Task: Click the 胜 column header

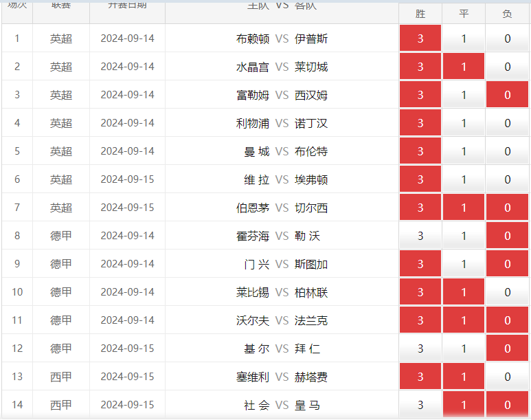Action: click(x=420, y=14)
